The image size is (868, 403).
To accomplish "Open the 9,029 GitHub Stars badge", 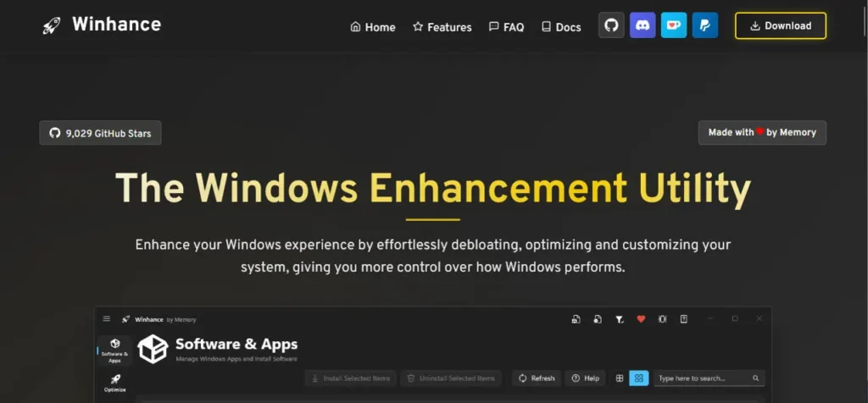I will [100, 133].
